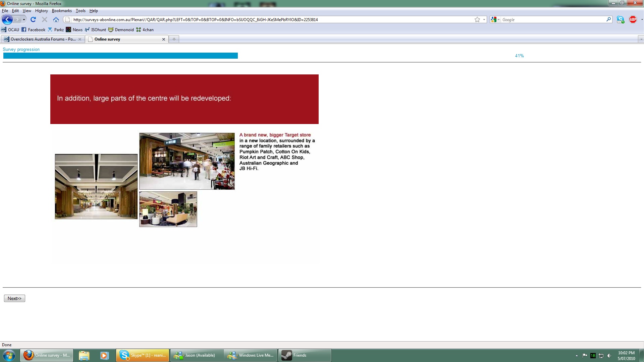Switch to Skype taskbar window

coord(143,355)
